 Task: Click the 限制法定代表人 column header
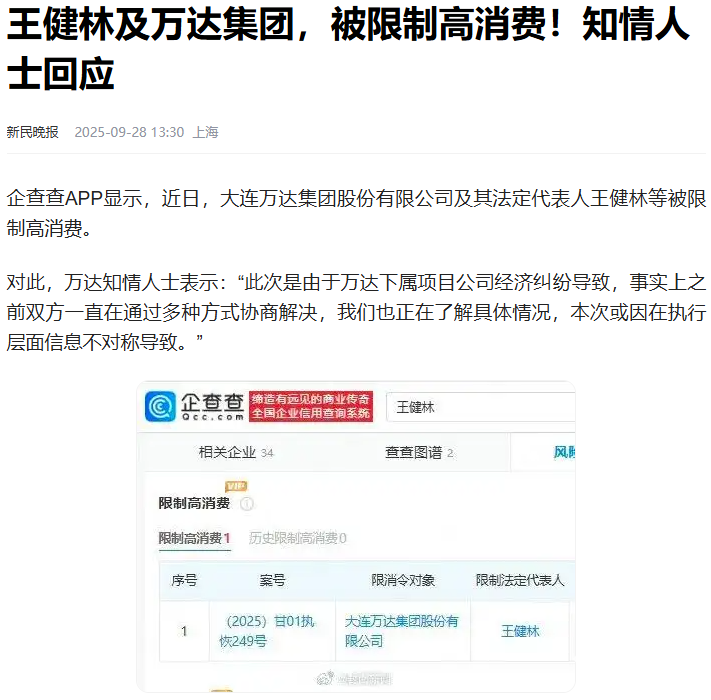click(520, 580)
